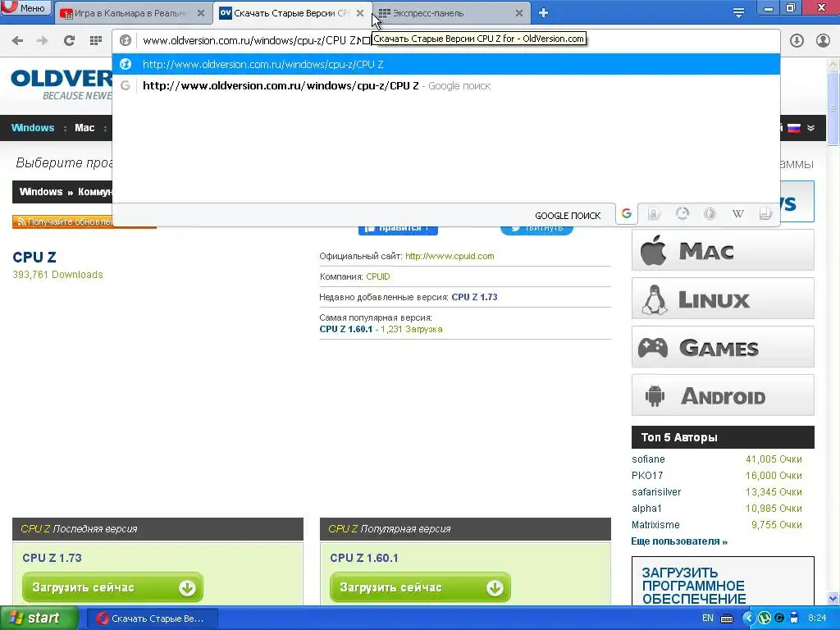
Task: Click the globe site info icon in address bar
Action: [x=126, y=40]
